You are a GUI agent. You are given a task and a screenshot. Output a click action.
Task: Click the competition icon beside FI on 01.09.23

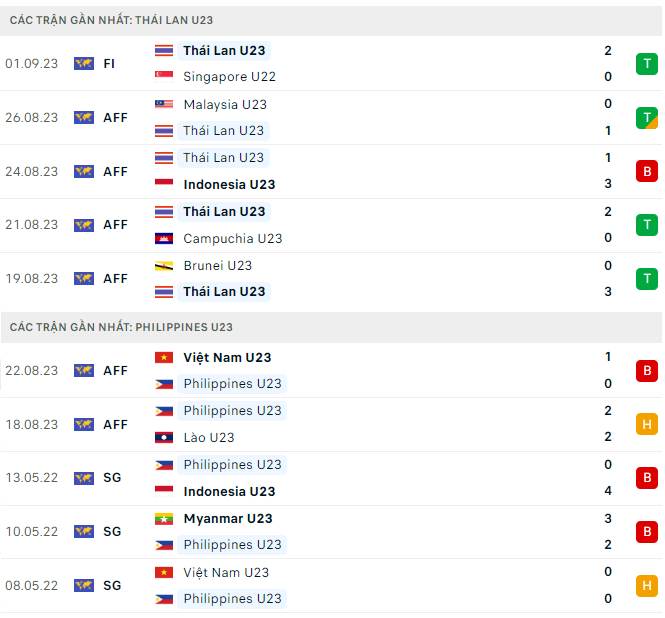[x=84, y=64]
